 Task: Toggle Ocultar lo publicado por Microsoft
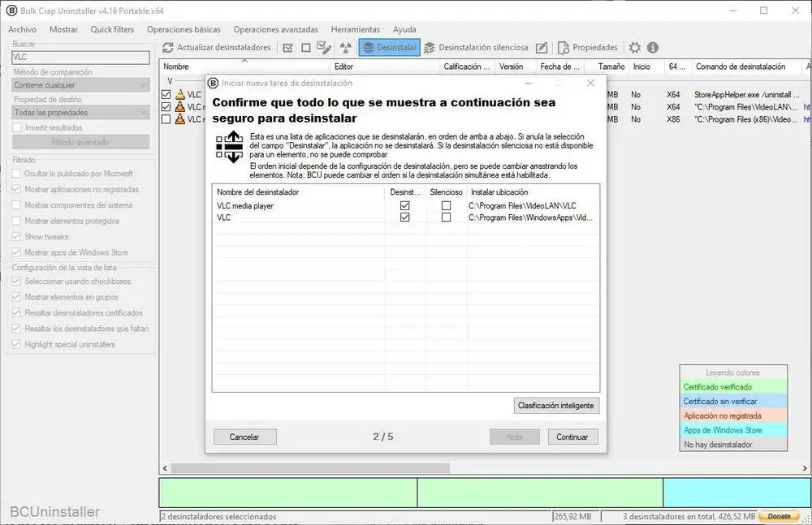[16, 174]
